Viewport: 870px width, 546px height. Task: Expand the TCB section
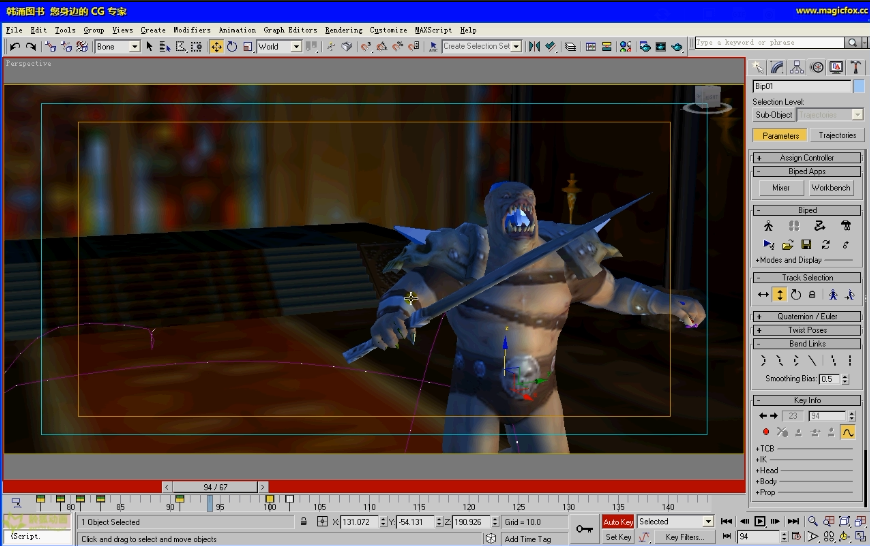click(x=765, y=448)
